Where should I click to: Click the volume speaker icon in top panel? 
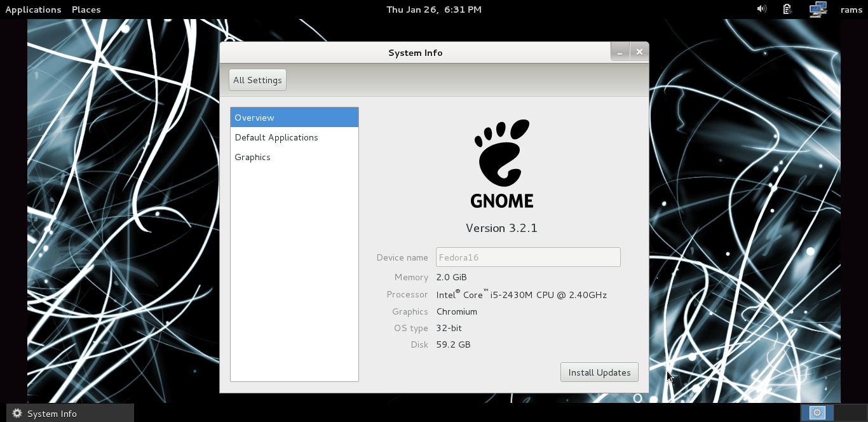click(x=761, y=9)
